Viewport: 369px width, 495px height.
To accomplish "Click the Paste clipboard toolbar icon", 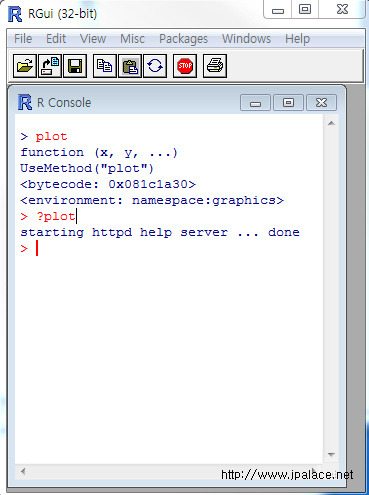I will tap(130, 66).
